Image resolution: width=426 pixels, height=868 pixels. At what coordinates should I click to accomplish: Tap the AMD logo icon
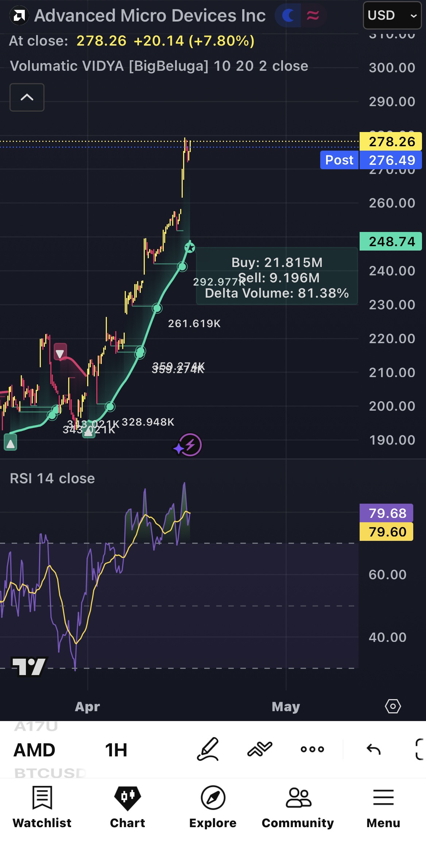coord(19,16)
